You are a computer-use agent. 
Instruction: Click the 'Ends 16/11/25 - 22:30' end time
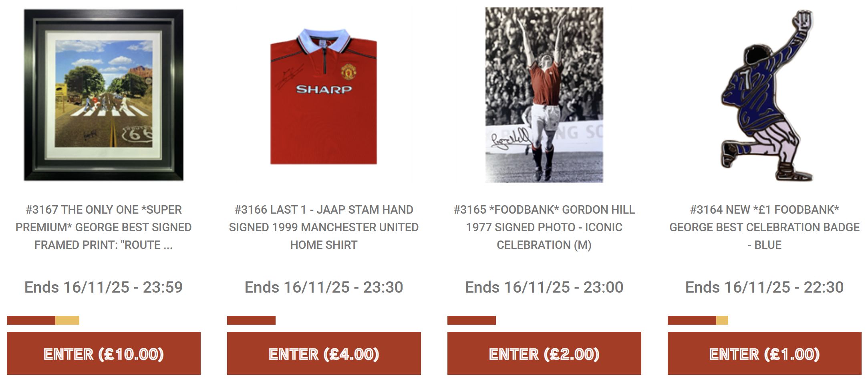(765, 287)
